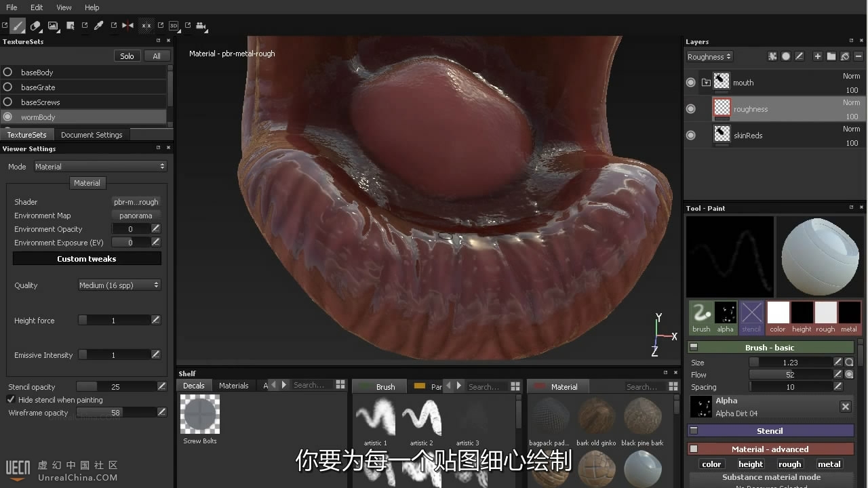Click the brush-edit icon in Layers toolbar

(x=799, y=56)
